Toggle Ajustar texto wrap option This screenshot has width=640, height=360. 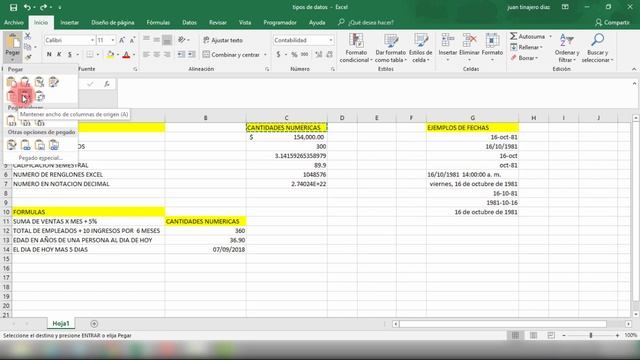click(223, 40)
